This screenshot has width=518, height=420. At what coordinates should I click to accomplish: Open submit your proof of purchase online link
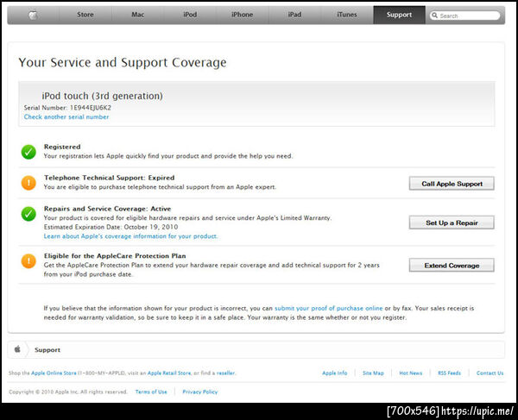tap(329, 308)
